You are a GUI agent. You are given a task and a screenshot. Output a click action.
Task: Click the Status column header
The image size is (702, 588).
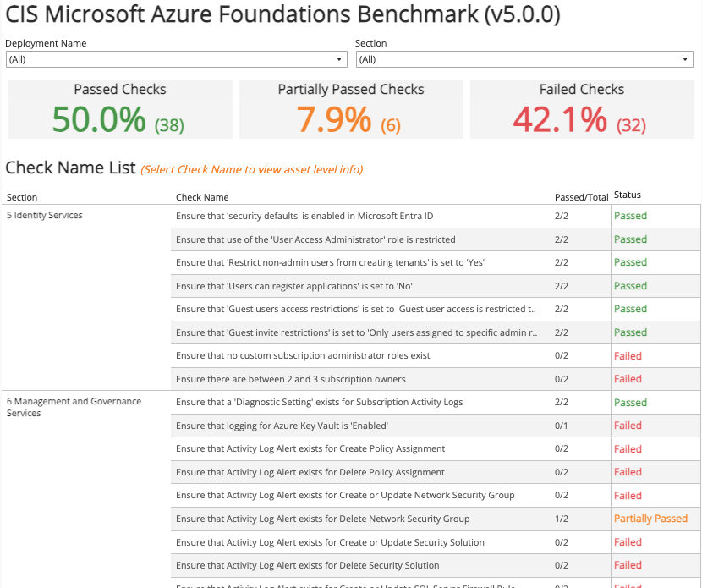point(628,195)
